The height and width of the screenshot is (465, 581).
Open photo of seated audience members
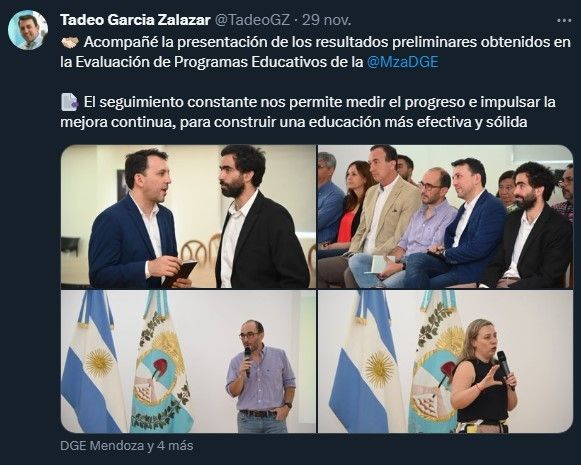[x=445, y=217]
